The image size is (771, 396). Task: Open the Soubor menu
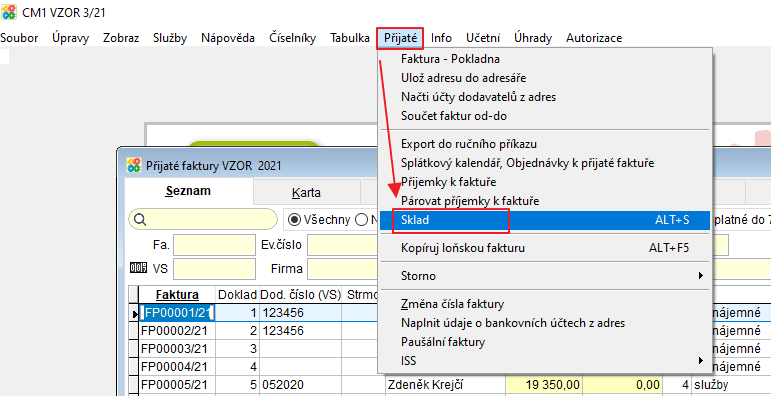pos(19,38)
